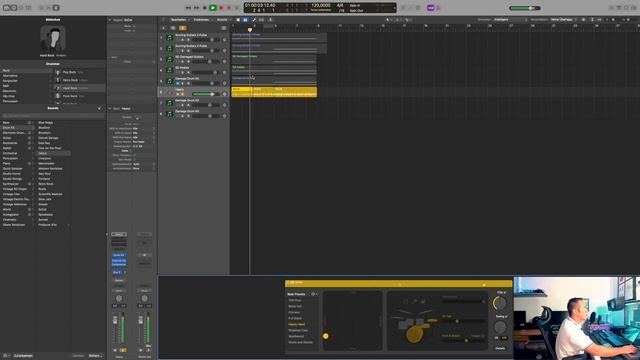This screenshot has width=640, height=360.
Task: Select the yellow Drummer region
Action: pos(274,92)
